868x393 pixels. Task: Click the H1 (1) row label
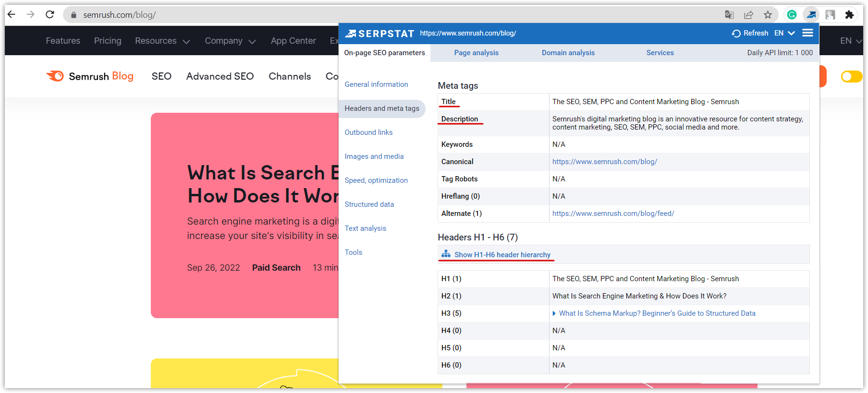451,279
